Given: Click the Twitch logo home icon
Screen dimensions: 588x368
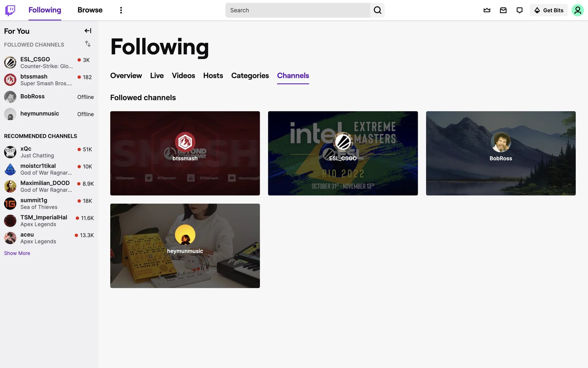Looking at the screenshot, I should pos(10,10).
